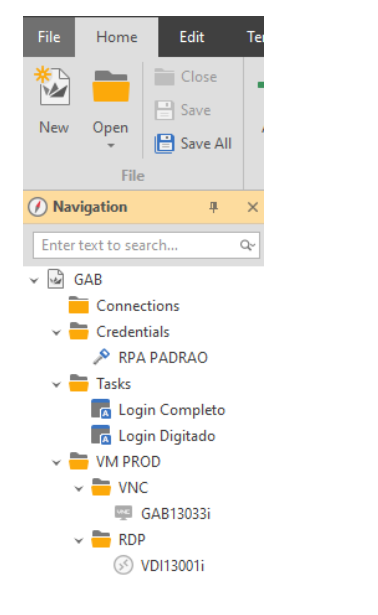Collapse the Credentials folder
Screen dimensions: 378x615
(56, 333)
